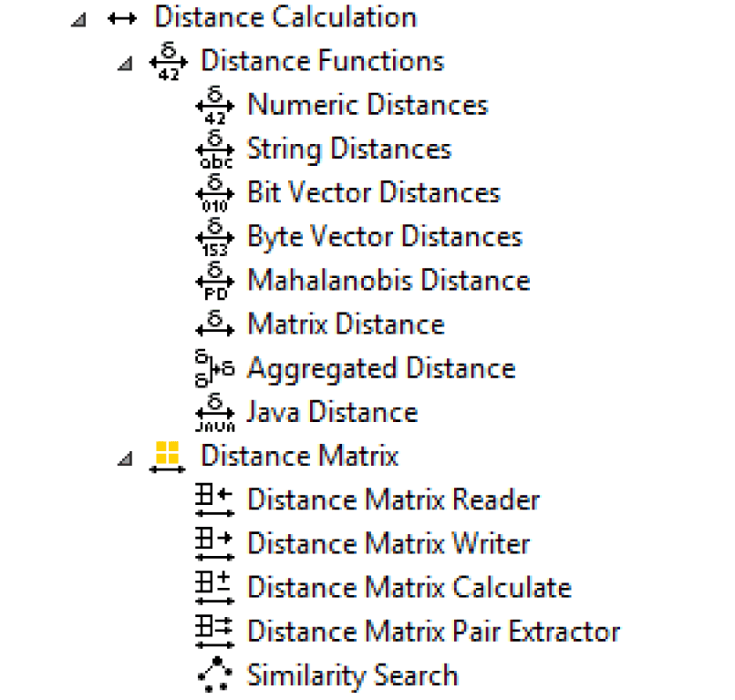Click the Distance Matrix Reader icon
735x700 pixels.
[215, 500]
